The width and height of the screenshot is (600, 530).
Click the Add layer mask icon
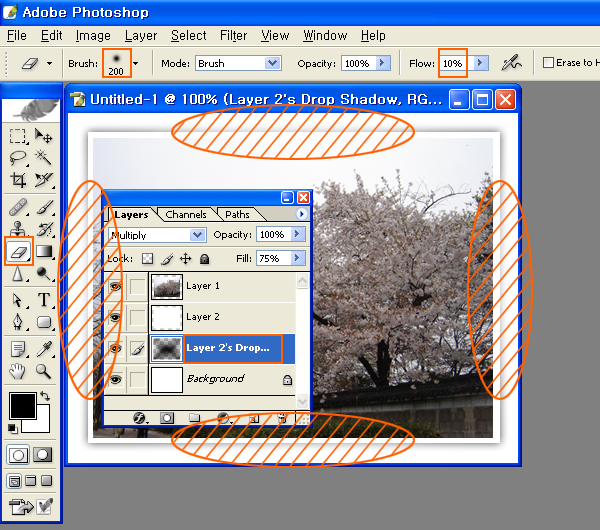167,418
